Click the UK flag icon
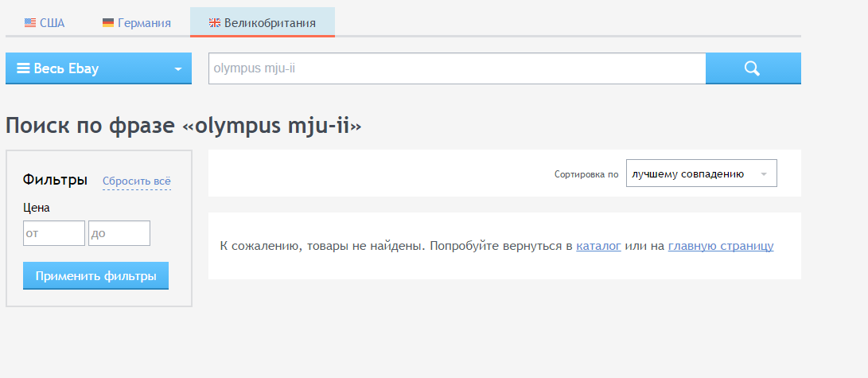This screenshot has height=378, width=868. click(x=215, y=23)
